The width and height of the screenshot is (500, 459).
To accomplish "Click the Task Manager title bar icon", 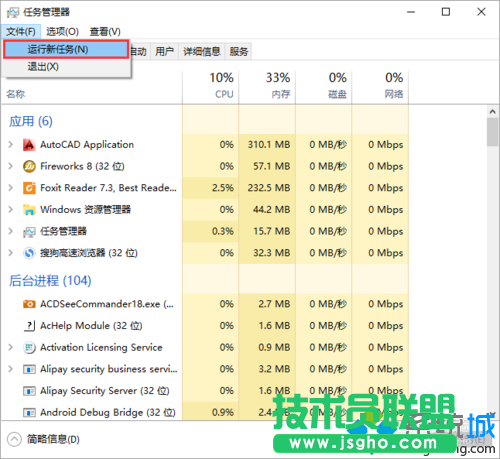I will [13, 12].
